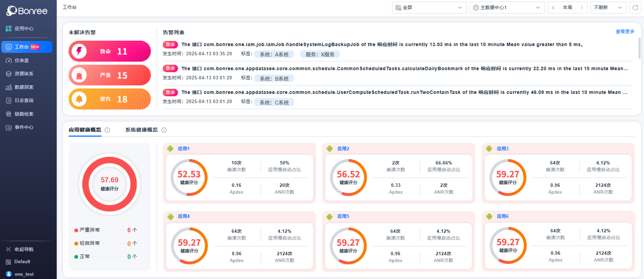
Task: Click the refresh icon in top bar
Action: click(x=635, y=8)
